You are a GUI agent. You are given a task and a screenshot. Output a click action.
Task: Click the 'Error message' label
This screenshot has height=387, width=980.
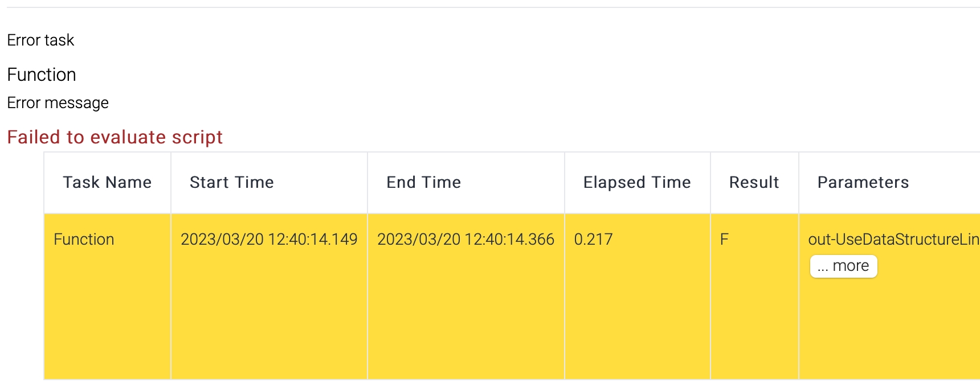tap(58, 103)
